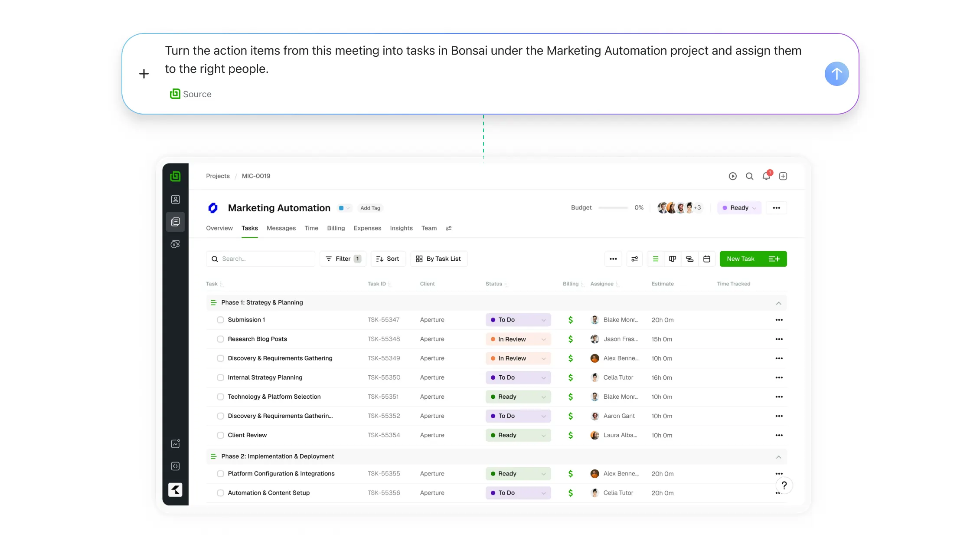The width and height of the screenshot is (980, 551).
Task: Switch to timeline Gantt view
Action: 689,259
